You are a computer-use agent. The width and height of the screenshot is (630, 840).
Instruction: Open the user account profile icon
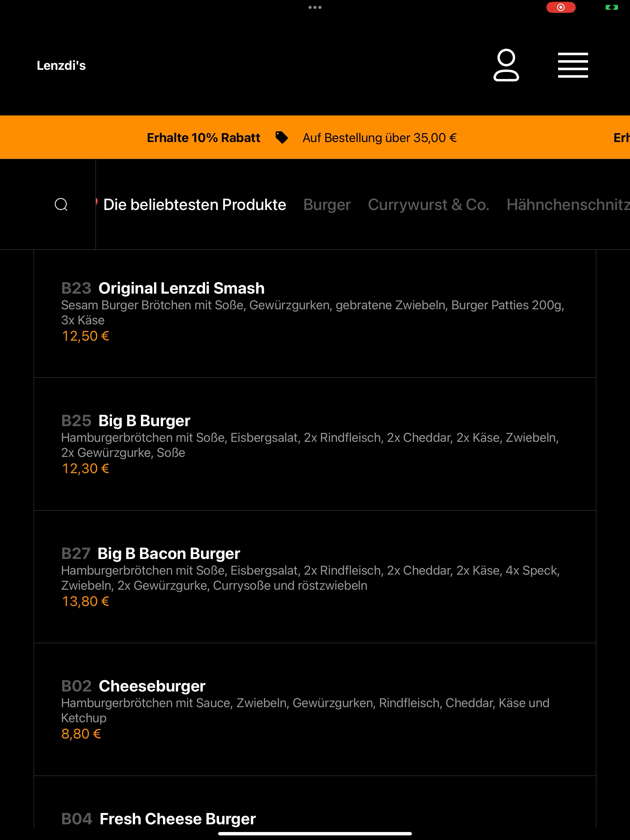506,65
